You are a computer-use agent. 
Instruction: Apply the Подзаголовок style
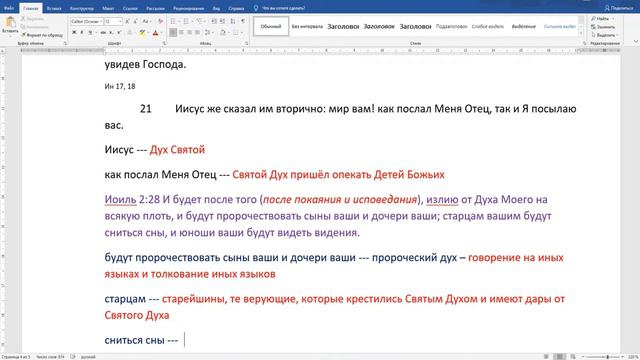[x=451, y=27]
